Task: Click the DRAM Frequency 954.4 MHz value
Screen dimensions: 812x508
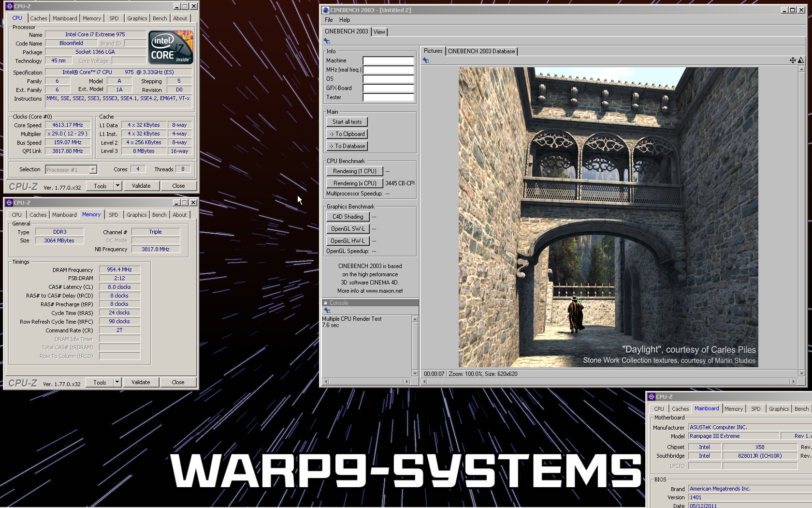Action: [119, 269]
